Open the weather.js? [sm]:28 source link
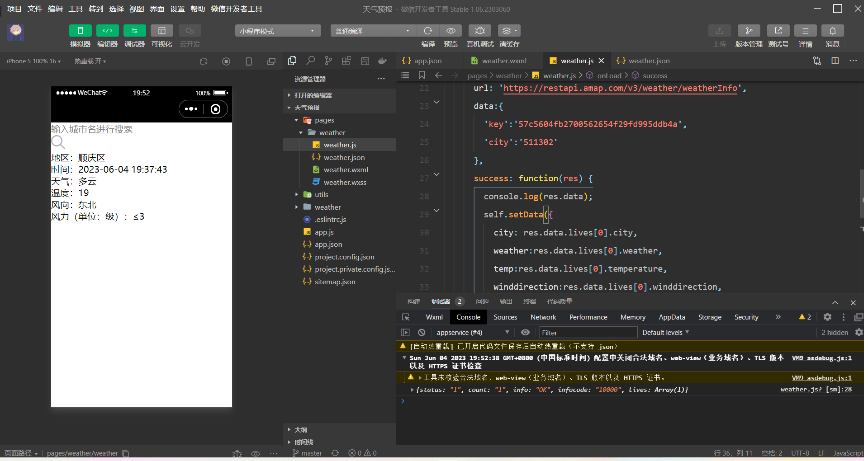Screen dimensions: 868x461 click(x=816, y=389)
